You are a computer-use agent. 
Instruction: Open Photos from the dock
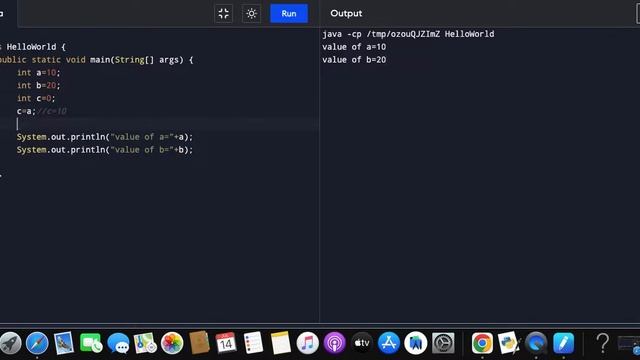(172, 343)
